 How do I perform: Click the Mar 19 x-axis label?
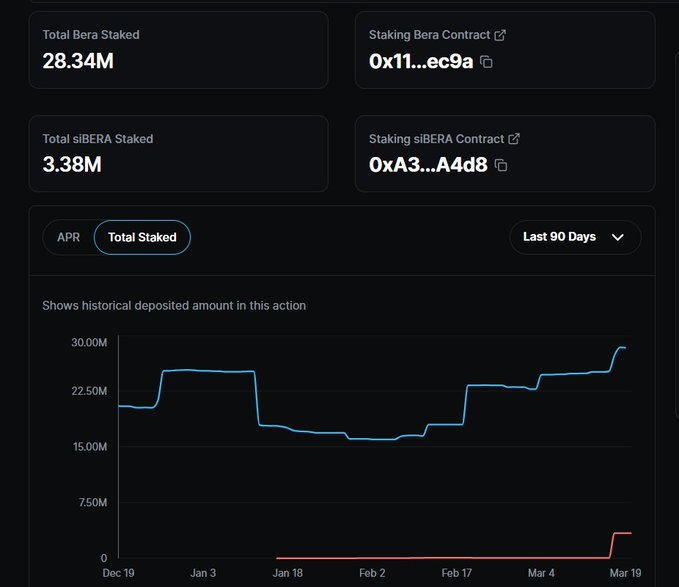coord(625,573)
